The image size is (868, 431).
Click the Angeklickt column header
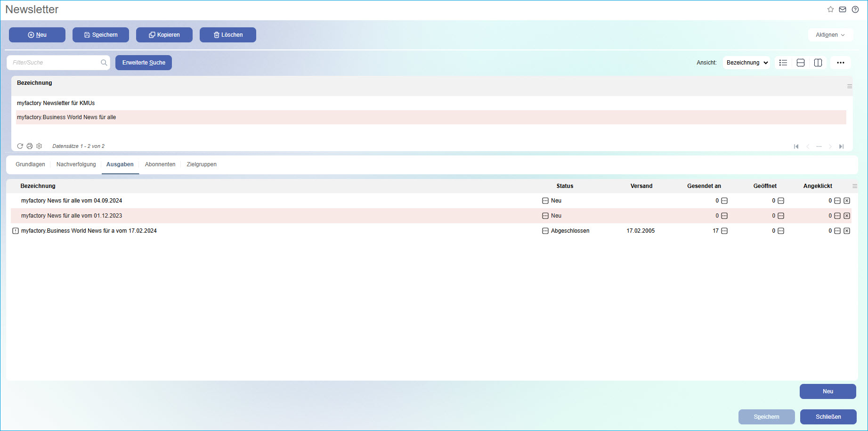point(818,186)
